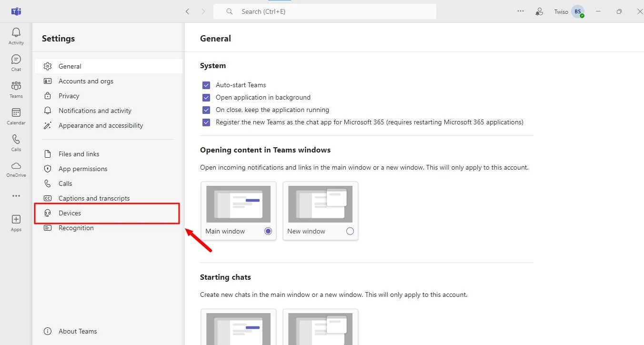
Task: Toggle Register new Teams as chat app
Action: point(206,122)
